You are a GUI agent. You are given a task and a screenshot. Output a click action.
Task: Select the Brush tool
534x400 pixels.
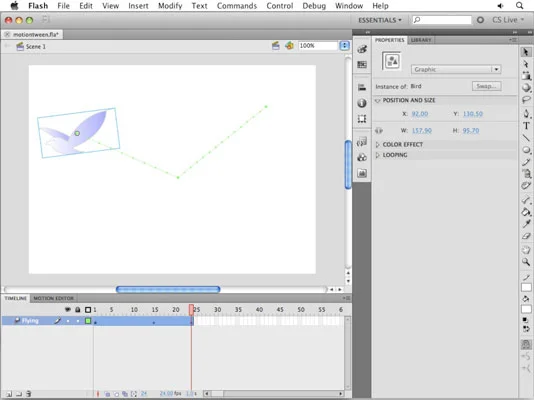(526, 174)
